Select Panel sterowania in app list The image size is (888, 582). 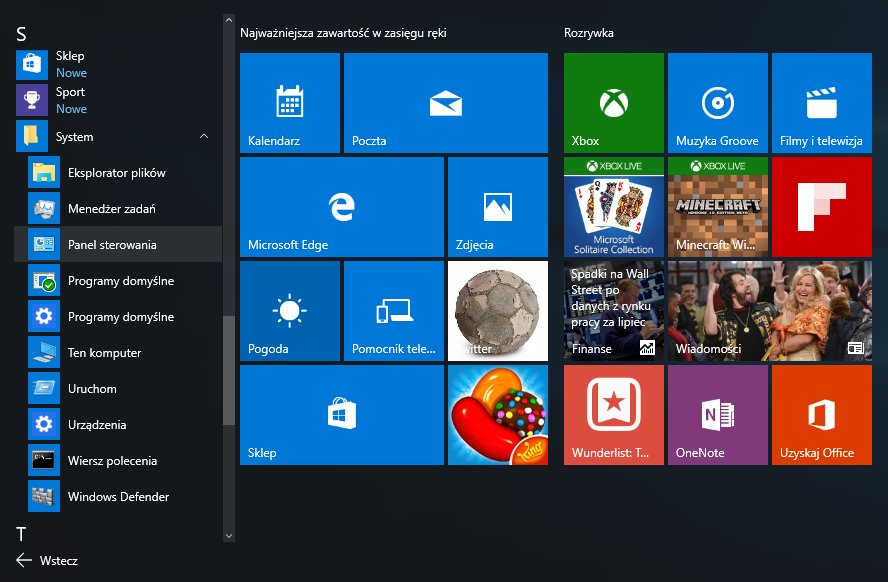coord(112,245)
